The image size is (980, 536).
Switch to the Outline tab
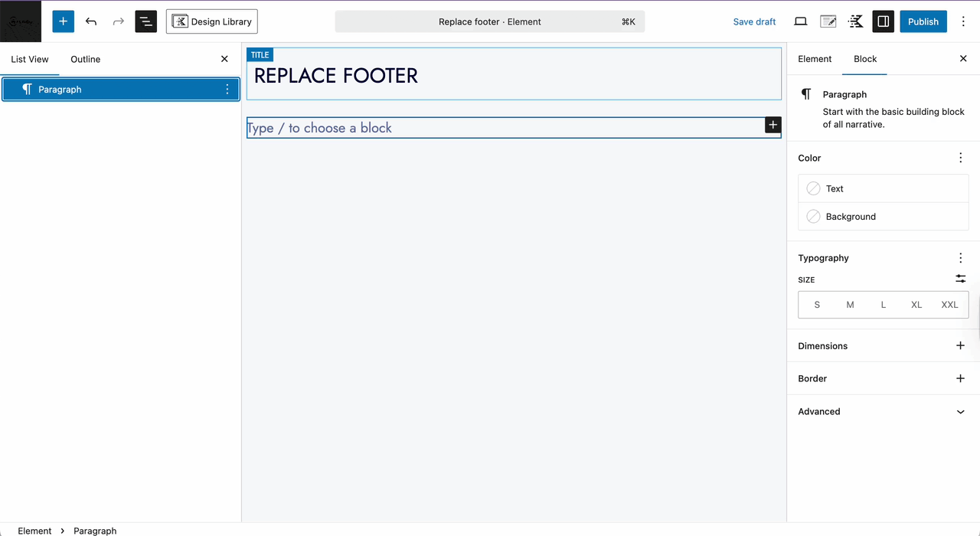85,59
